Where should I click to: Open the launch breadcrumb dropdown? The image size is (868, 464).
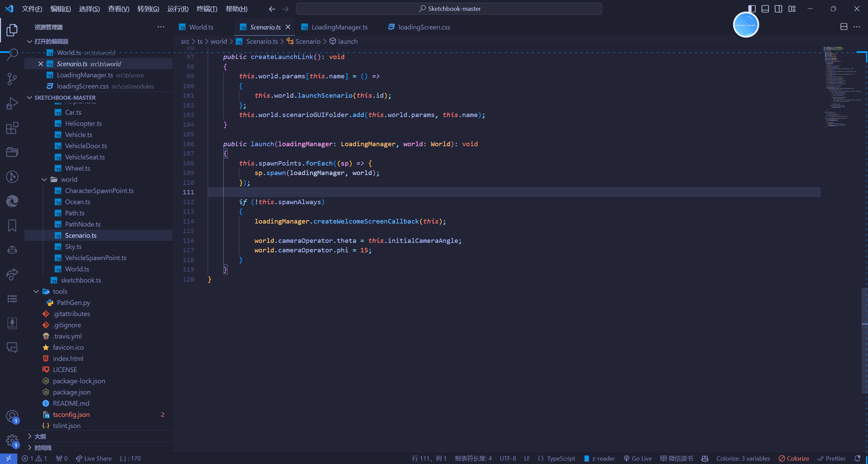(343, 41)
